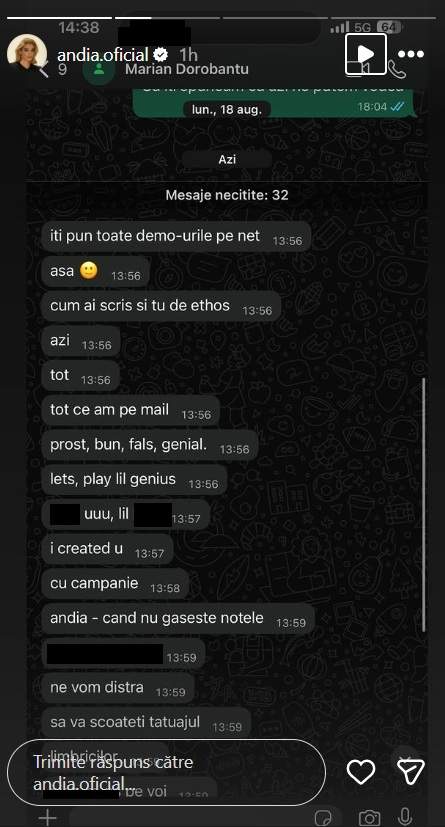This screenshot has width=445, height=827.
Task: Tap the Azi date divider
Action: (x=227, y=159)
